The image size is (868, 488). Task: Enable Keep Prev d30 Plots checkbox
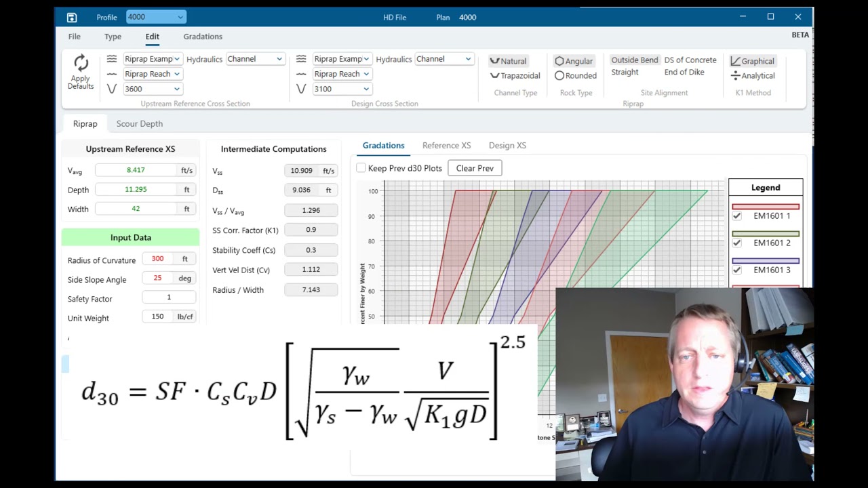361,168
